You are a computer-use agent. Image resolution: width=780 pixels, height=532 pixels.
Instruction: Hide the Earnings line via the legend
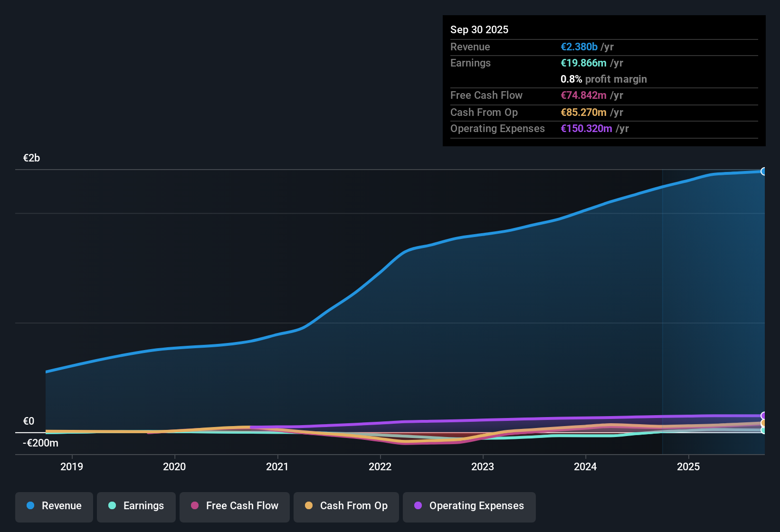pyautogui.click(x=136, y=506)
